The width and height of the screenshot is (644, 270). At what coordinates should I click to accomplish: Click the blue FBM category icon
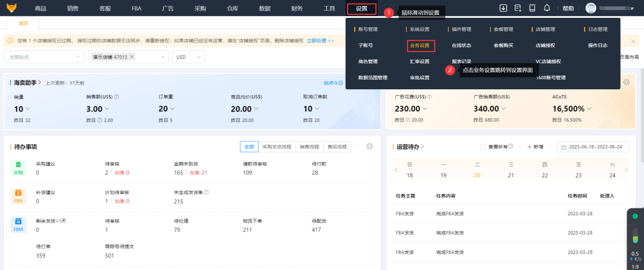click(x=18, y=225)
